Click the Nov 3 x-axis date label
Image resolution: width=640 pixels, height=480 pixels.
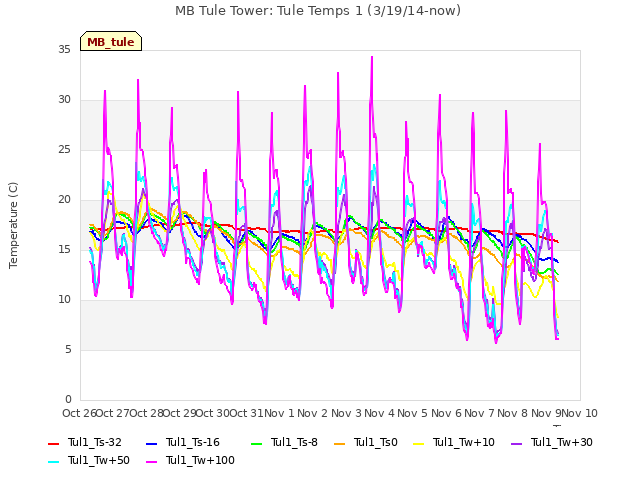(346, 413)
